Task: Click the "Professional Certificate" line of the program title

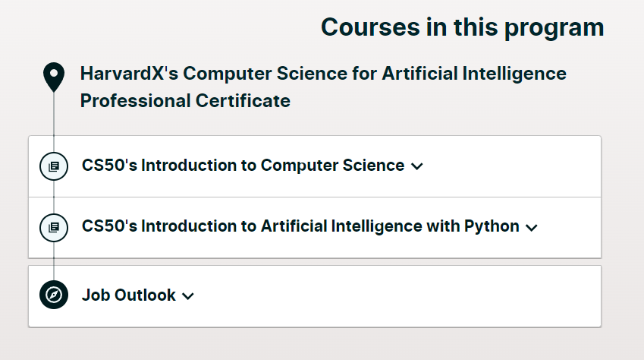Action: click(x=185, y=100)
